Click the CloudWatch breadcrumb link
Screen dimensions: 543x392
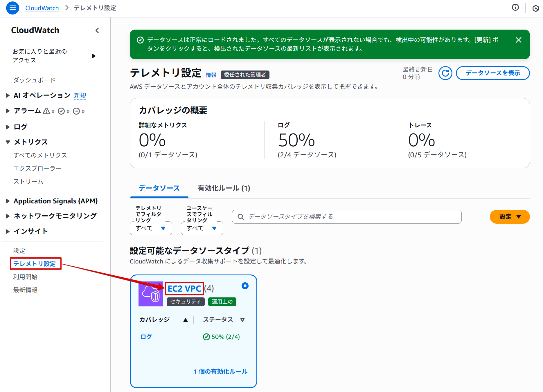click(x=42, y=8)
